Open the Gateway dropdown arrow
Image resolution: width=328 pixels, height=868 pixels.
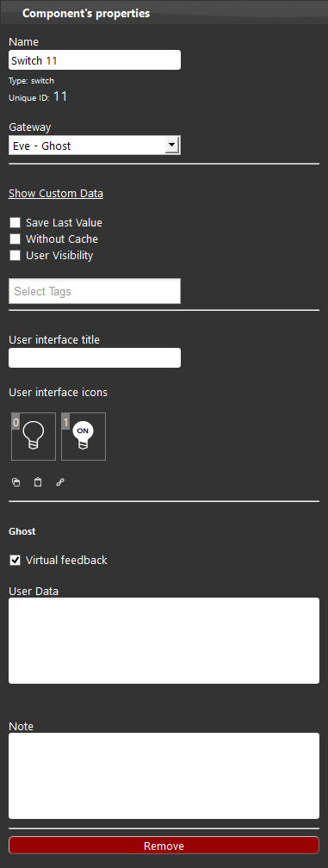pos(172,146)
